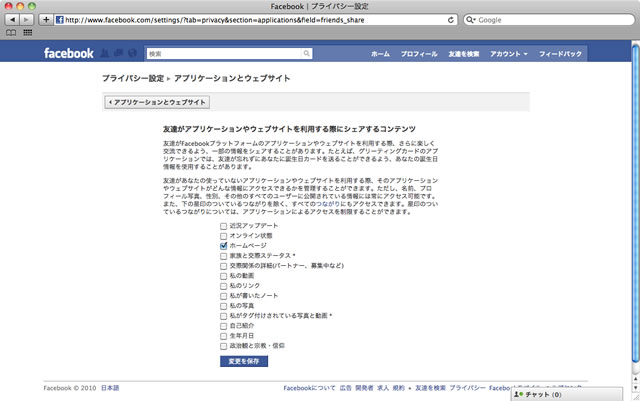
Task: Click the 日本語 language link in footer
Action: click(x=110, y=388)
